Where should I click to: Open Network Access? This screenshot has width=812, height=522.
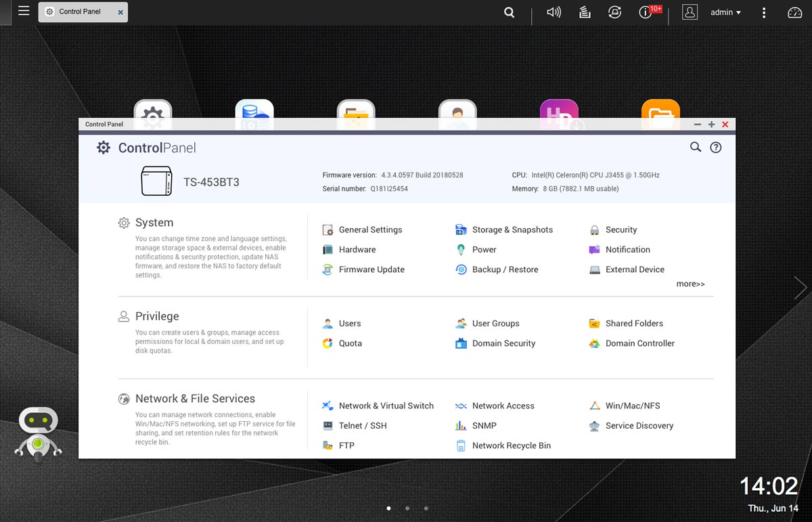495,406
